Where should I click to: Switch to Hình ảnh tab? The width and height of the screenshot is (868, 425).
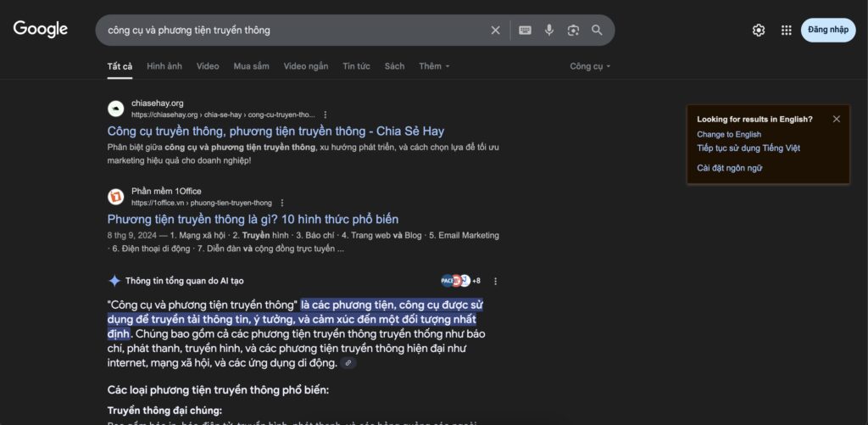pos(164,66)
